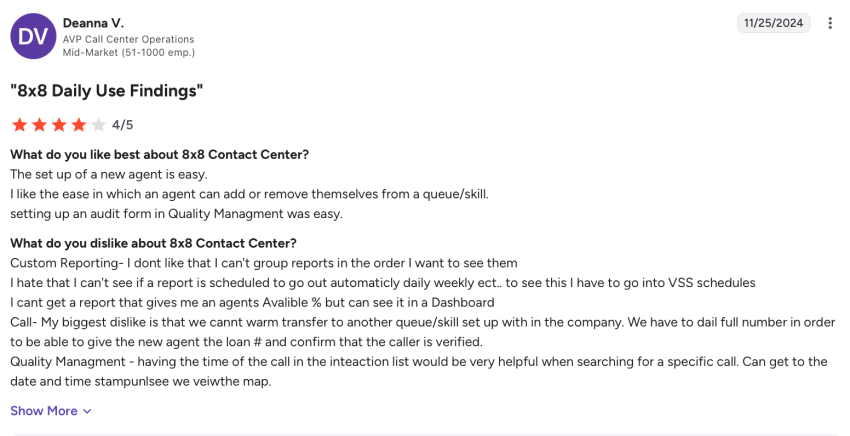Click the fifth empty grey star
The width and height of the screenshot is (850, 436).
[98, 125]
